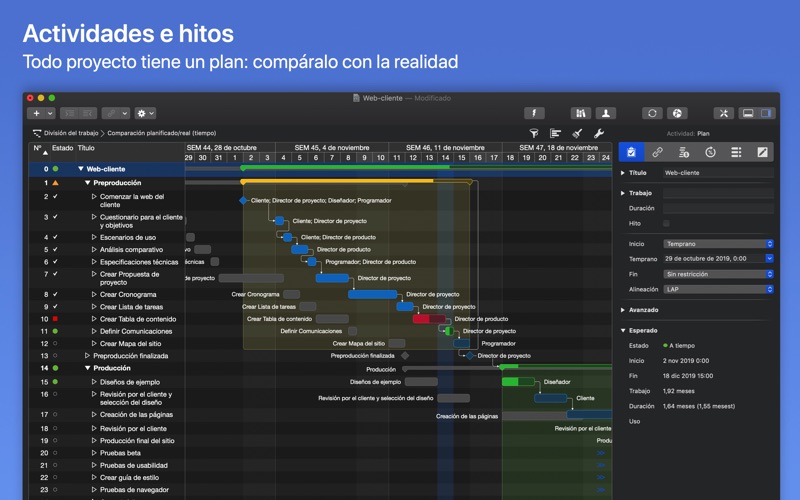Open the Alineación LAP dropdown
Image resolution: width=800 pixels, height=500 pixels.
pos(718,289)
